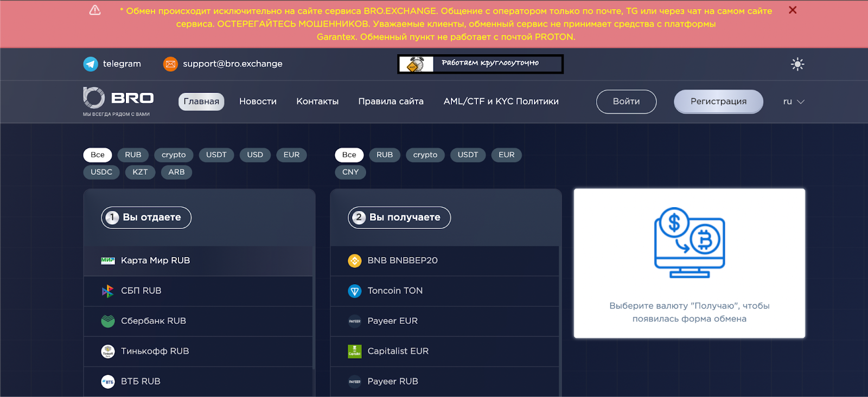Viewport: 868px width, 397px height.
Task: Open the telegram link
Action: click(122, 64)
